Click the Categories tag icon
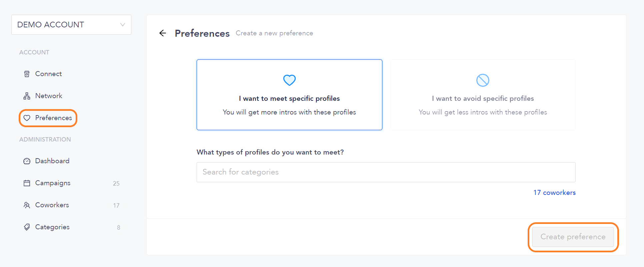The width and height of the screenshot is (644, 267). [27, 227]
